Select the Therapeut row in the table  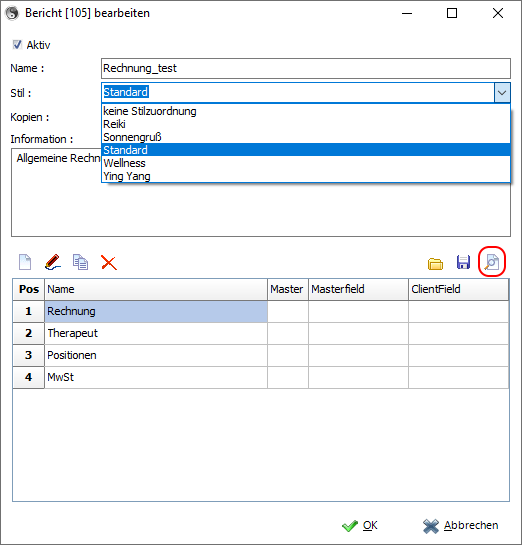point(261,333)
